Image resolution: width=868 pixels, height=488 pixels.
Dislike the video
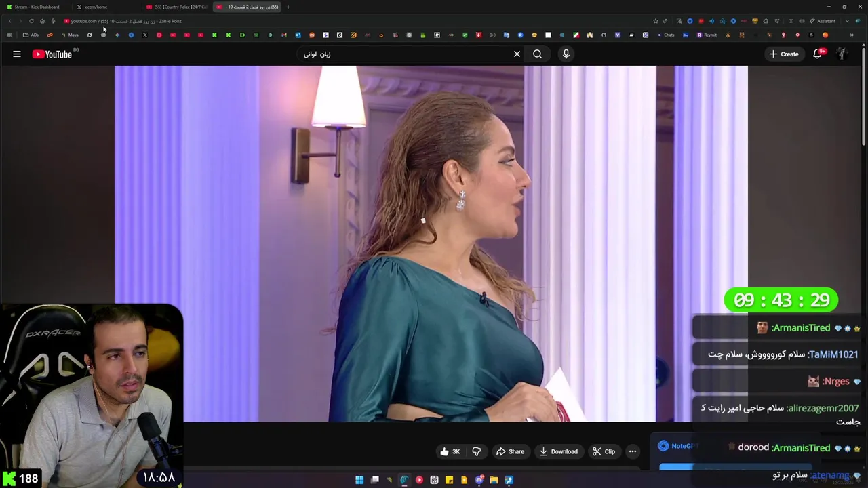point(477,451)
